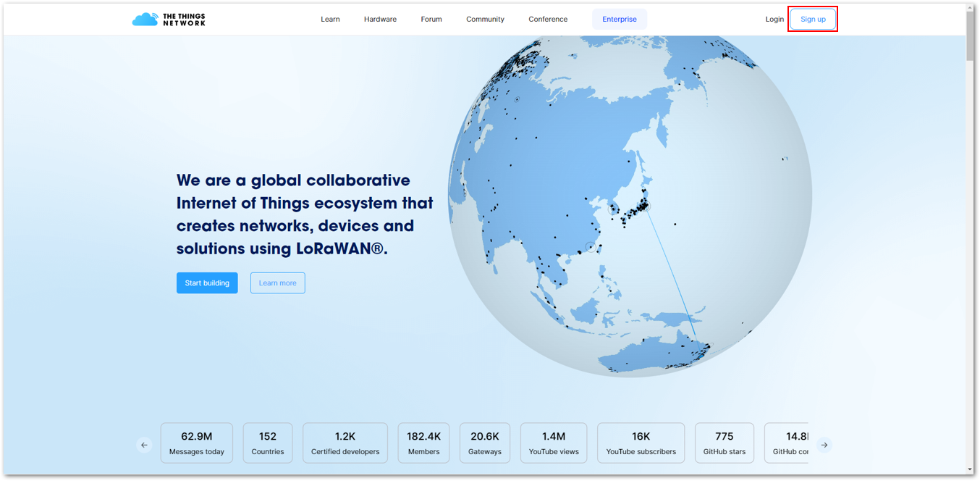Click the Sign up button
This screenshot has height=481, width=980.
813,20
